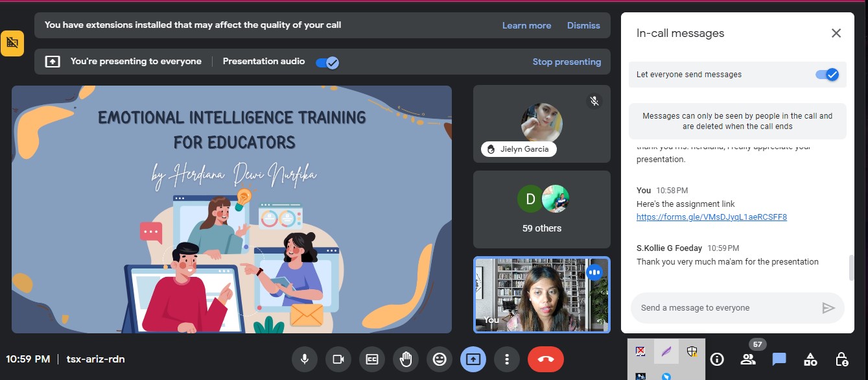Toggle the chat panel icon
The width and height of the screenshot is (868, 380).
[779, 359]
